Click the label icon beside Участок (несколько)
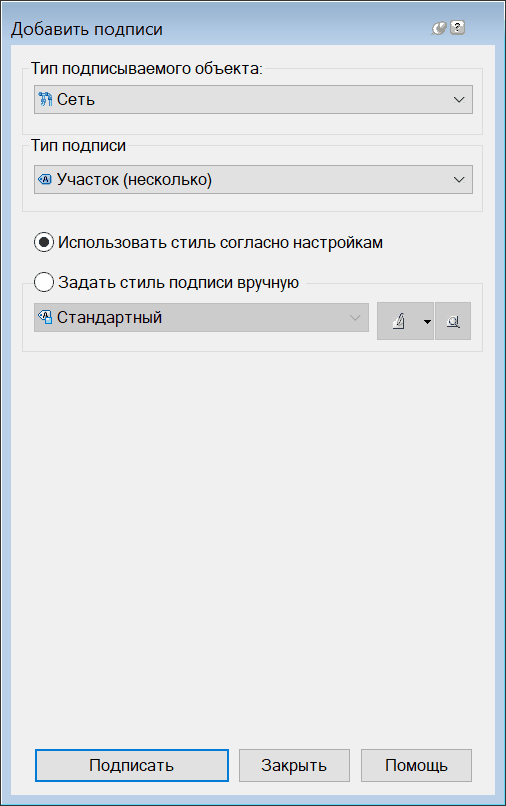Image resolution: width=506 pixels, height=806 pixels. pos(45,179)
